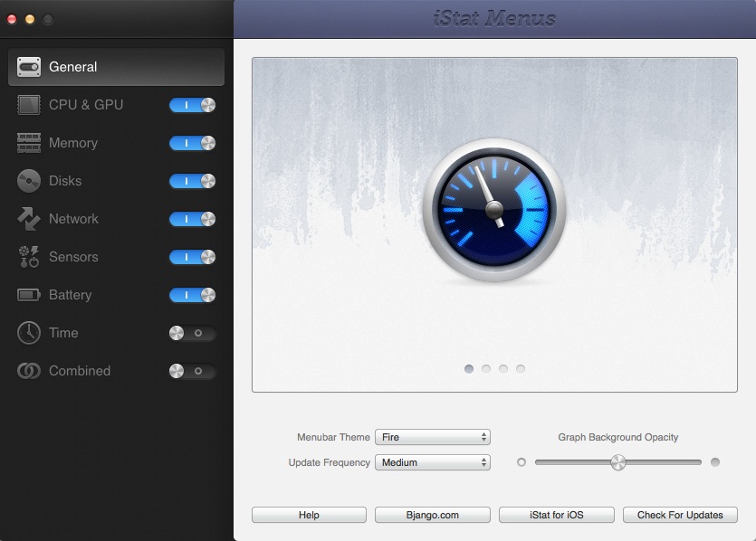Go to the Network section label
The height and width of the screenshot is (541, 756).
(73, 219)
